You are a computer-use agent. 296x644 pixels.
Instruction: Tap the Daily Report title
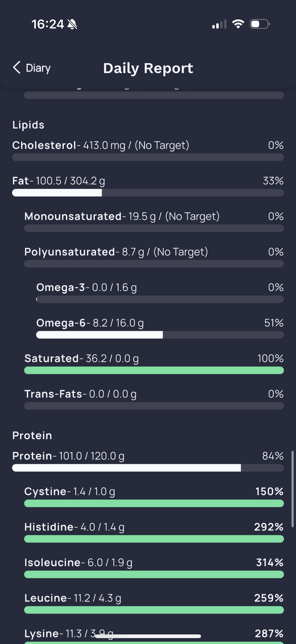click(148, 68)
